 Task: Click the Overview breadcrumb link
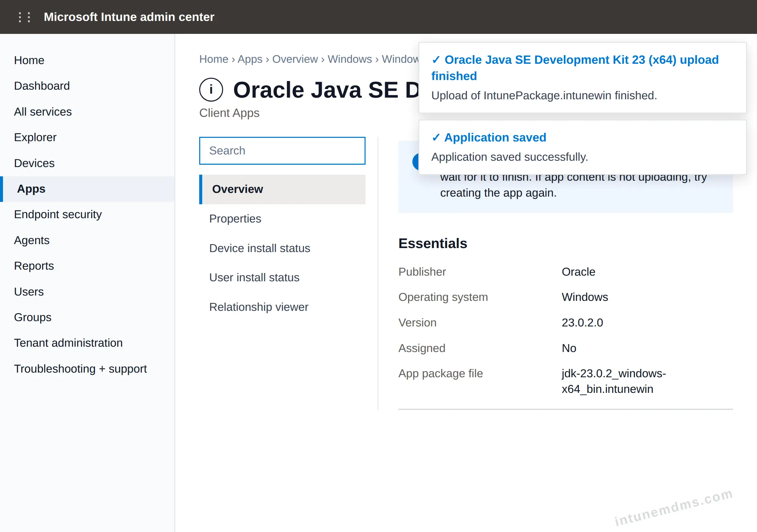295,59
